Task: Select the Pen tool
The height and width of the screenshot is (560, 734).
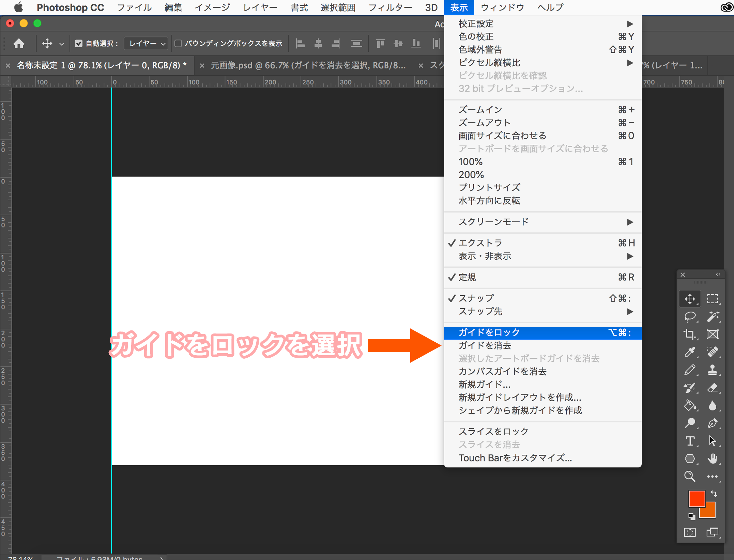Action: [712, 423]
